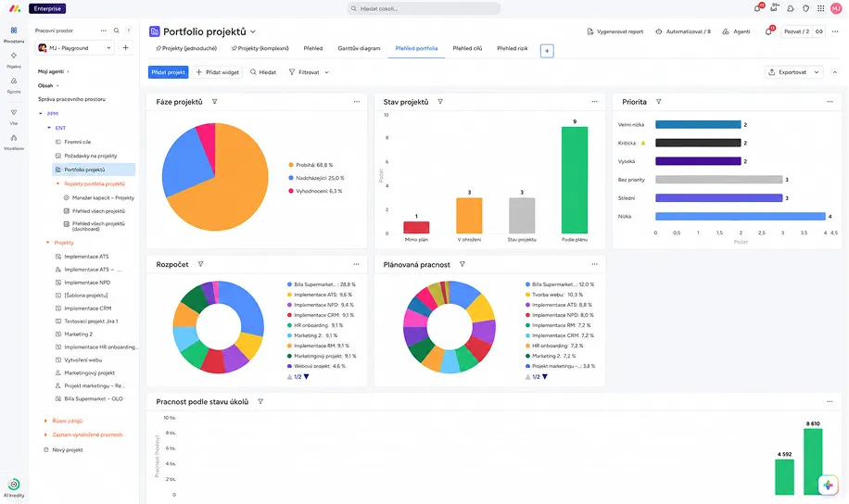Viewport: 849px width, 504px height.
Task: Show next page of Plánovaná pracnost legend
Action: [x=545, y=377]
